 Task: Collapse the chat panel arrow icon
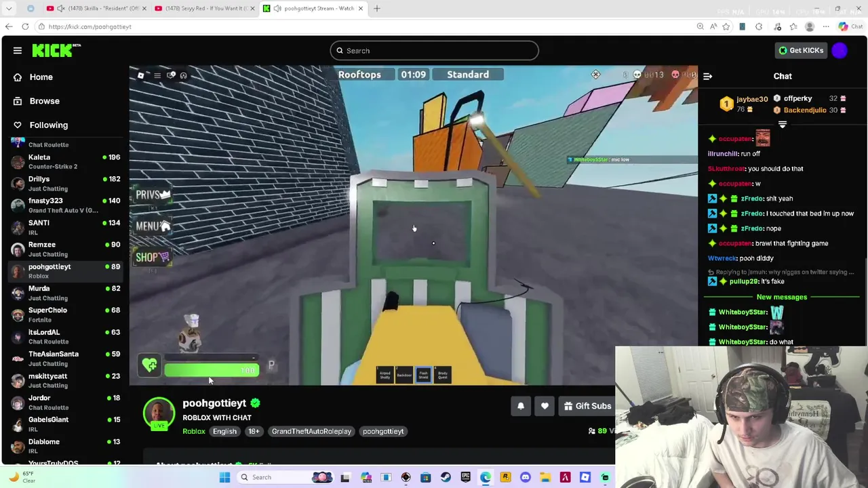[x=707, y=77]
